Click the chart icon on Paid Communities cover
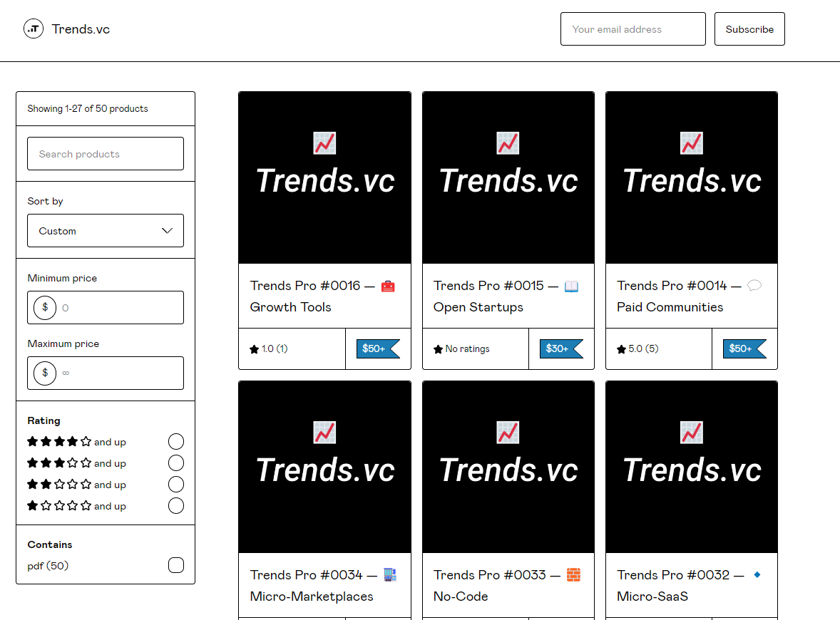This screenshot has height=620, width=840. point(692,143)
